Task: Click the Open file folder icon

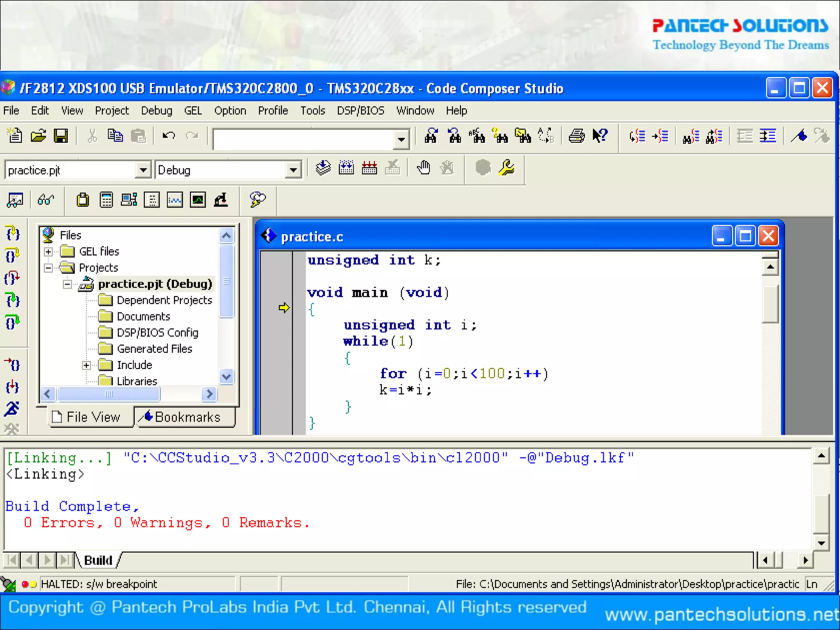Action: pyautogui.click(x=38, y=136)
